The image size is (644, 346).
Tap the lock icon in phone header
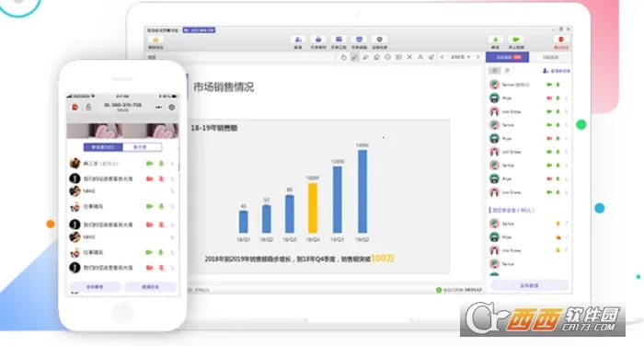point(88,107)
